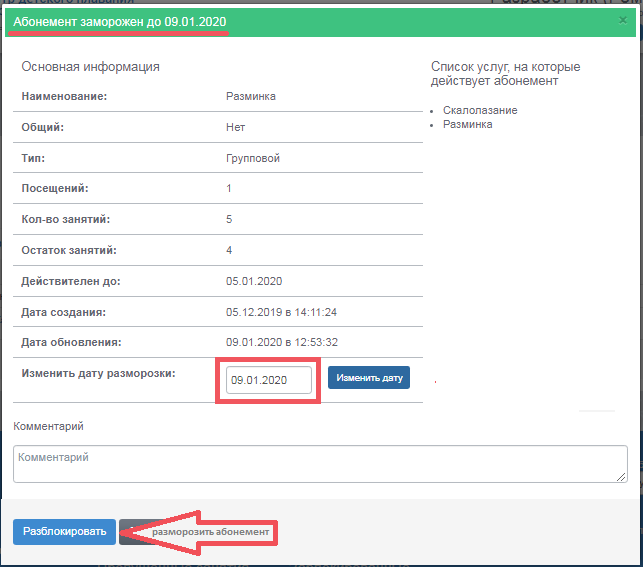The height and width of the screenshot is (567, 643).
Task: Click the creation date 05.12.2019 в 14:11:24
Action: click(281, 312)
